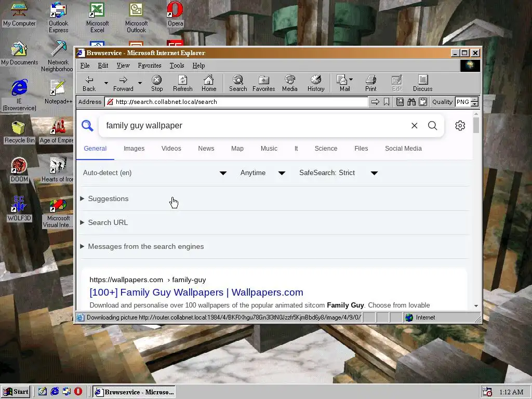Switch to the Files results tab
The width and height of the screenshot is (532, 399).
click(361, 149)
